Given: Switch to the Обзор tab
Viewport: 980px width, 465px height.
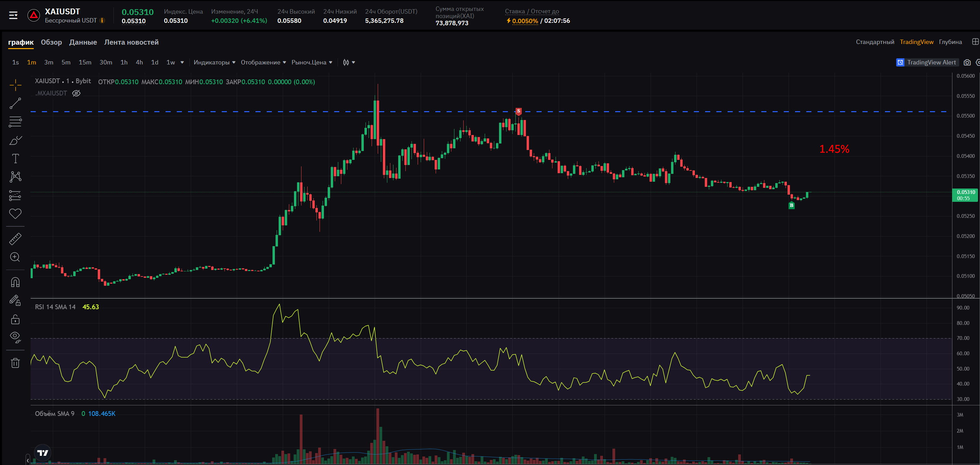Looking at the screenshot, I should tap(51, 42).
